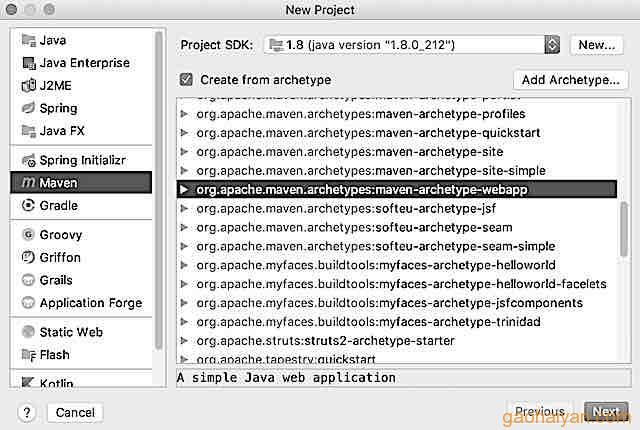The width and height of the screenshot is (640, 430).
Task: Click the Maven 'm' icon
Action: point(29,183)
